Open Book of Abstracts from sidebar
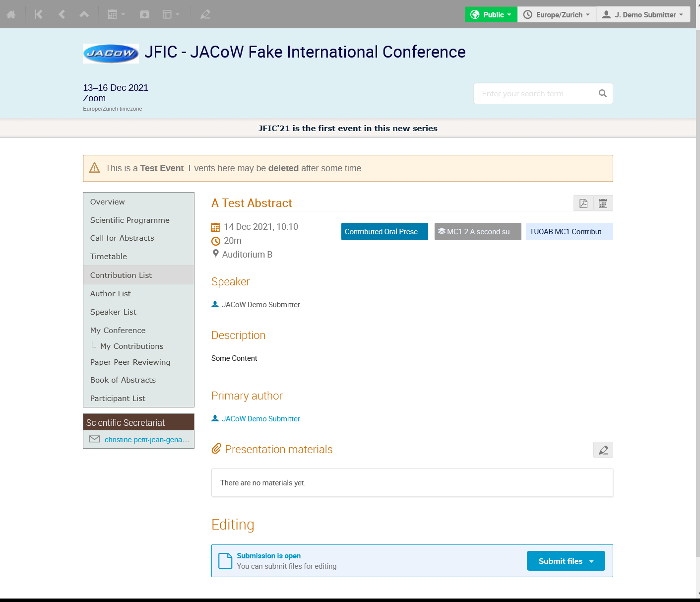Viewport: 700px width, 602px height. 123,380
